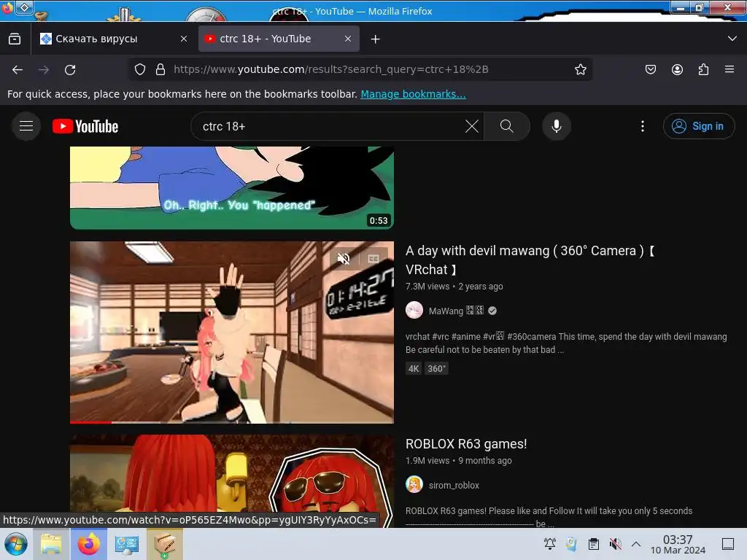This screenshot has height=560, width=747.
Task: Save page to Pocket
Action: point(651,69)
